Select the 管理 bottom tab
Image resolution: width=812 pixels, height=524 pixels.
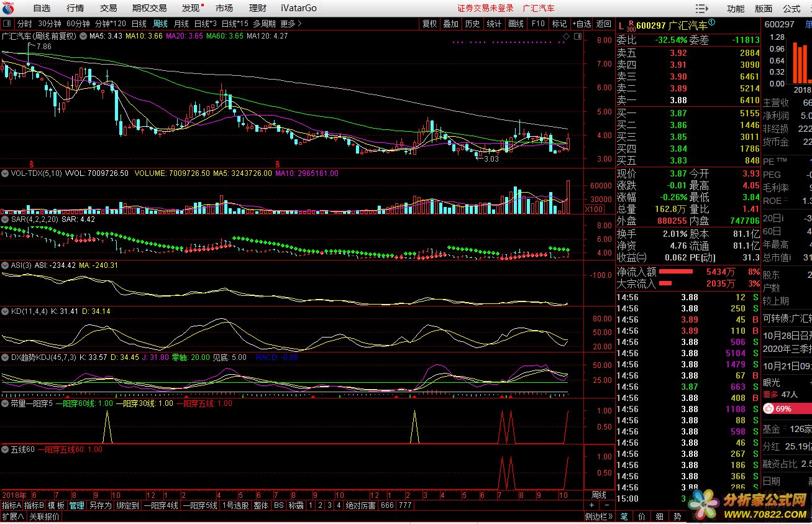(76, 506)
